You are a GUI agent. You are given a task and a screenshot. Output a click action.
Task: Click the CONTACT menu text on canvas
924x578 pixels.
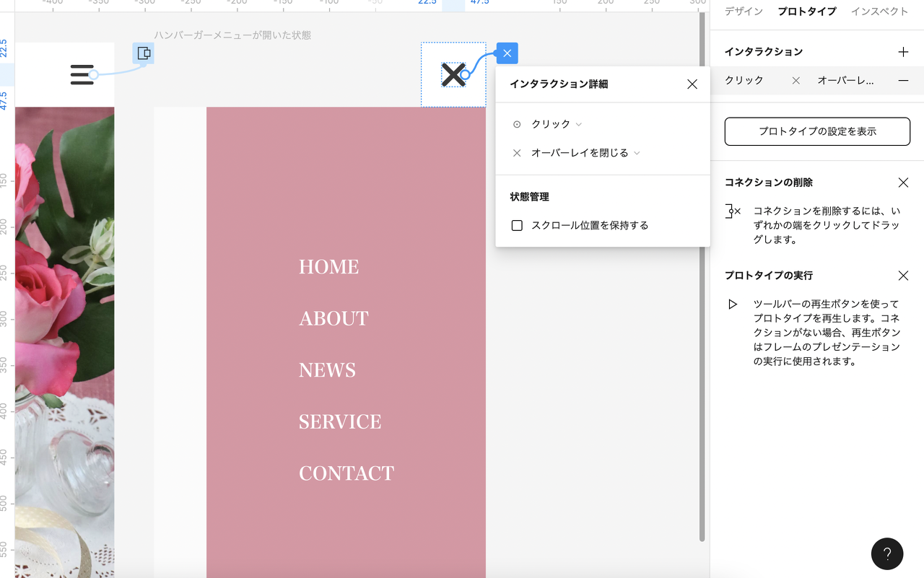[x=346, y=473]
